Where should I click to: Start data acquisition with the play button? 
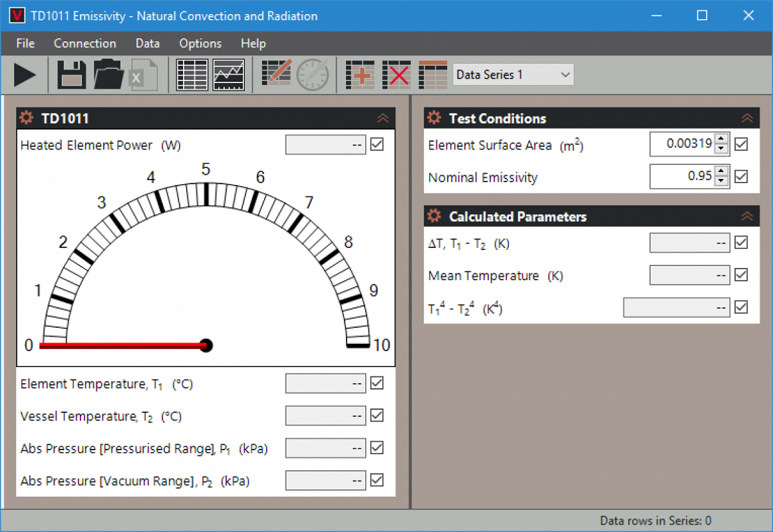coord(25,75)
